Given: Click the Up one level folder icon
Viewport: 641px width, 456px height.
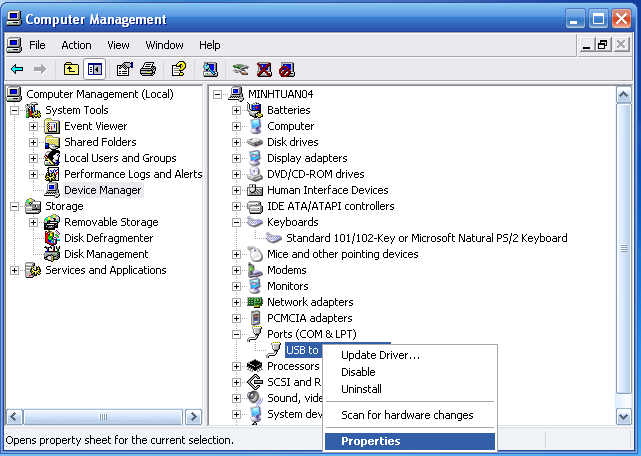Looking at the screenshot, I should click(71, 70).
